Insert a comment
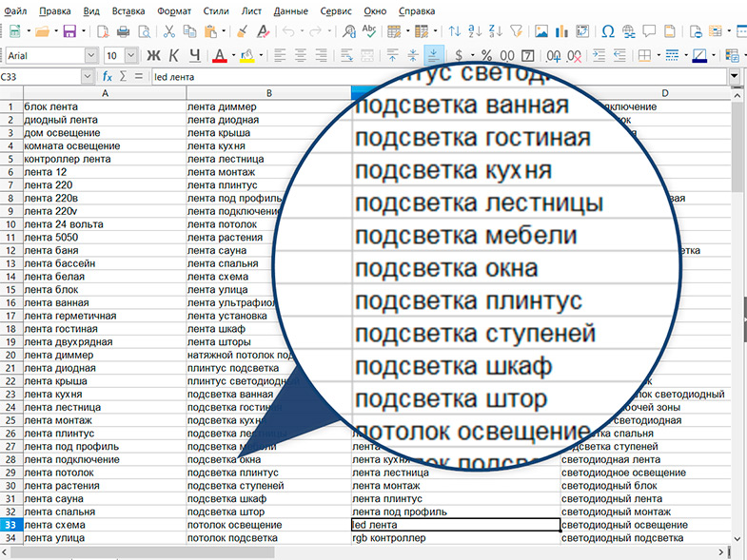Screen dimensions: 747x560 [649, 32]
